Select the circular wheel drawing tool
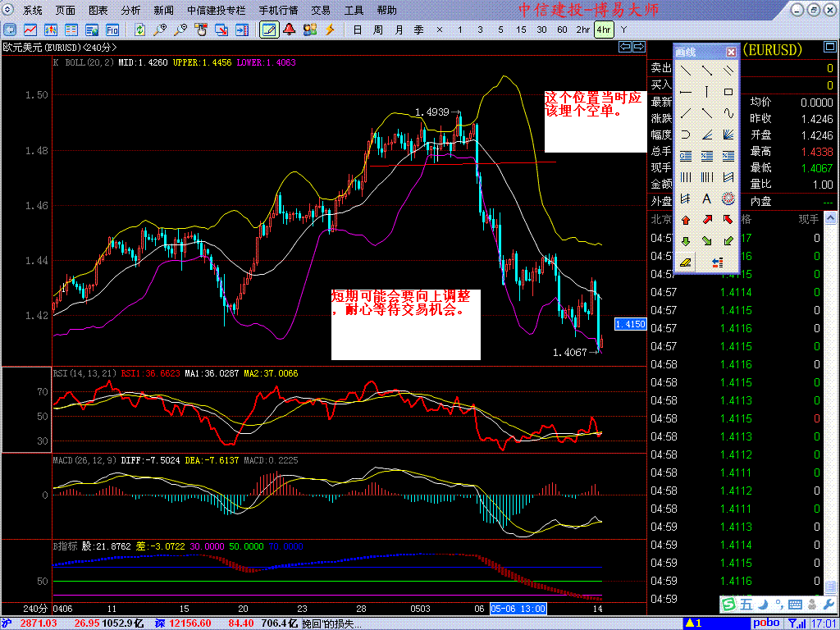The image size is (840, 630). click(x=728, y=199)
